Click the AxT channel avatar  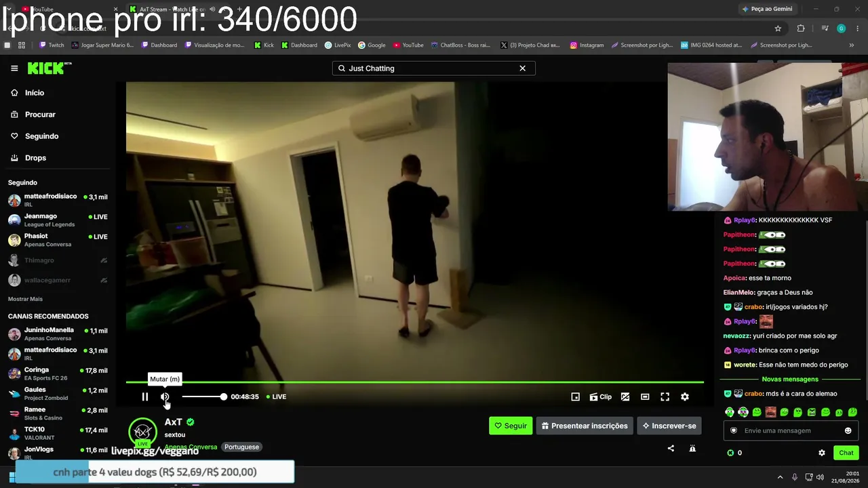[x=142, y=432]
